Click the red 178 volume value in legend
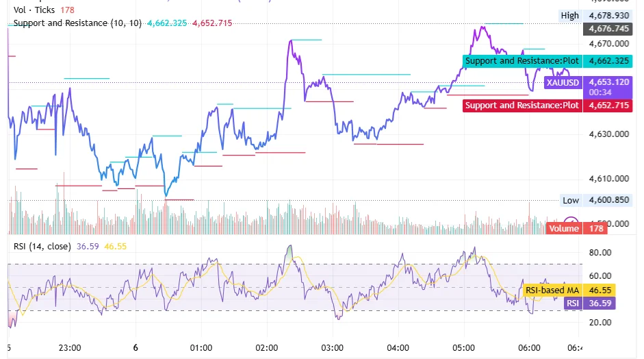This screenshot has width=644, height=359. (x=67, y=10)
